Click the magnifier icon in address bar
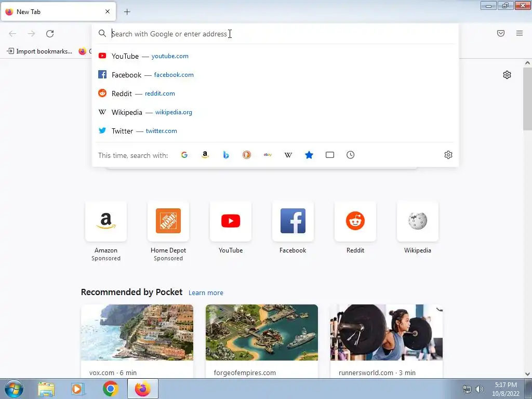 [102, 33]
